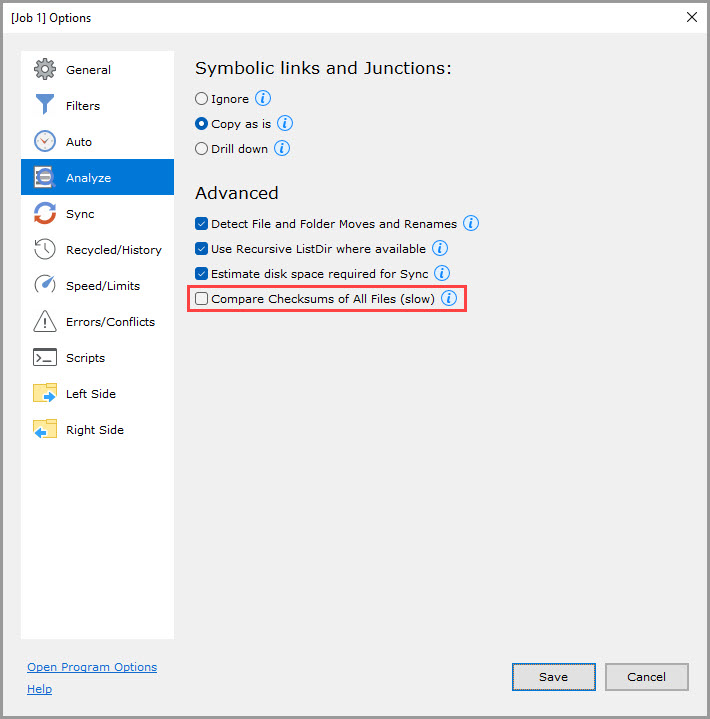Switch to the Left Side section
This screenshot has height=719, width=710.
point(90,394)
